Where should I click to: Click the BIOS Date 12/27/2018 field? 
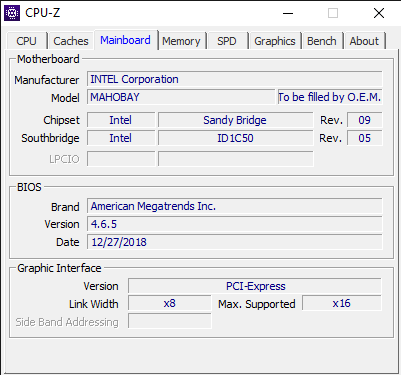235,242
